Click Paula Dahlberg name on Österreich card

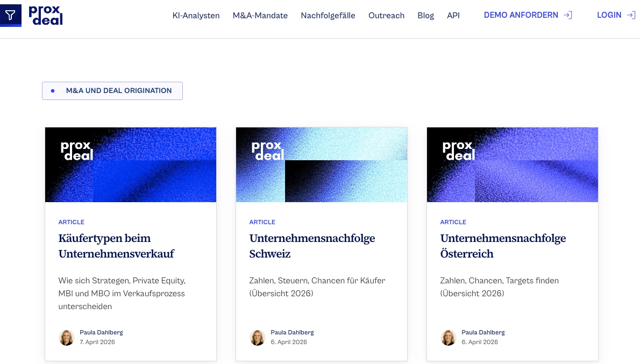pos(483,333)
